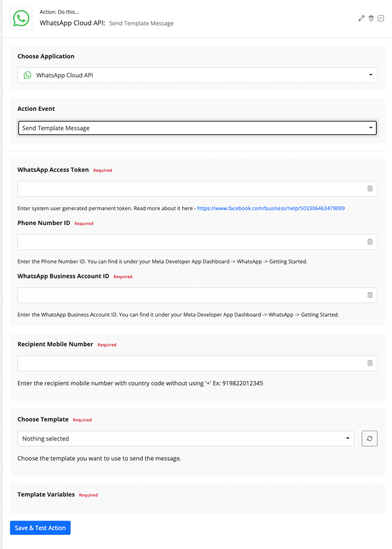Image resolution: width=392 pixels, height=549 pixels.
Task: Open data mapping icon in WhatsApp Access Token field
Action: click(370, 189)
